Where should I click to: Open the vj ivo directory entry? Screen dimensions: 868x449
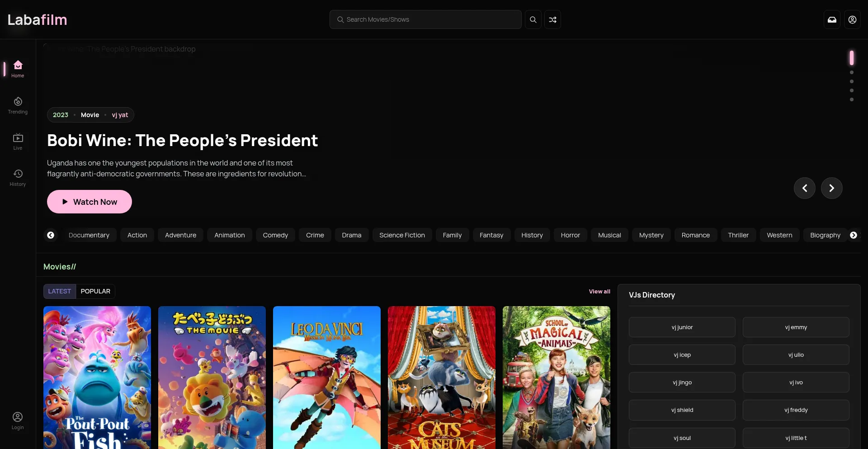tap(796, 383)
